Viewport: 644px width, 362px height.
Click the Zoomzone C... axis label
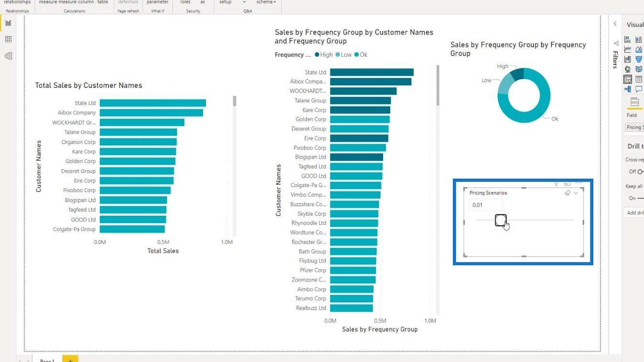click(x=309, y=280)
